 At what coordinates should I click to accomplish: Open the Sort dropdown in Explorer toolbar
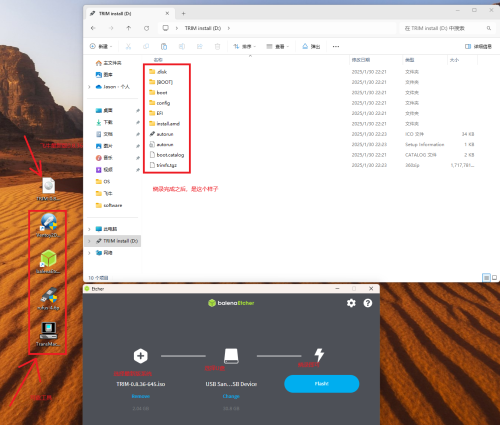pos(244,47)
